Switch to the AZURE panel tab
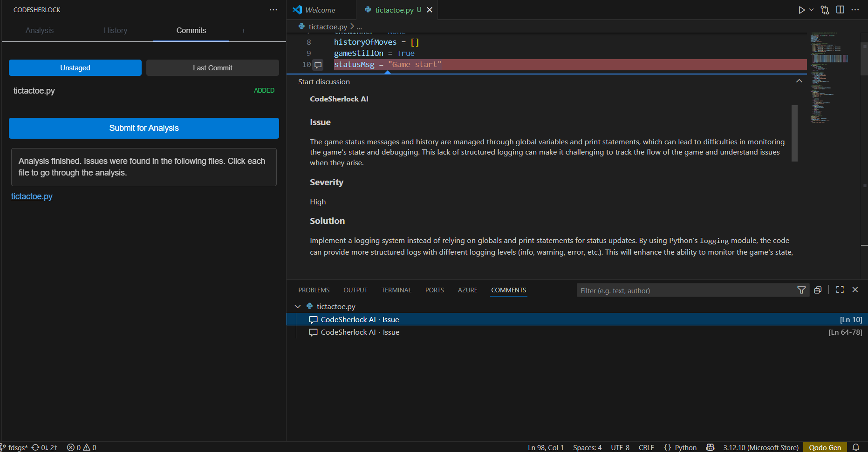The height and width of the screenshot is (452, 868). 468,290
